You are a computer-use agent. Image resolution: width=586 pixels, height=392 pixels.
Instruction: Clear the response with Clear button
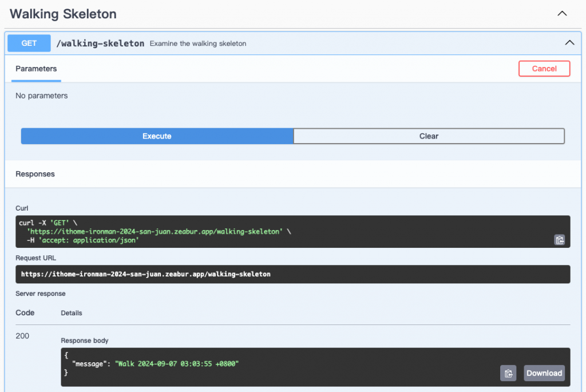tap(429, 136)
